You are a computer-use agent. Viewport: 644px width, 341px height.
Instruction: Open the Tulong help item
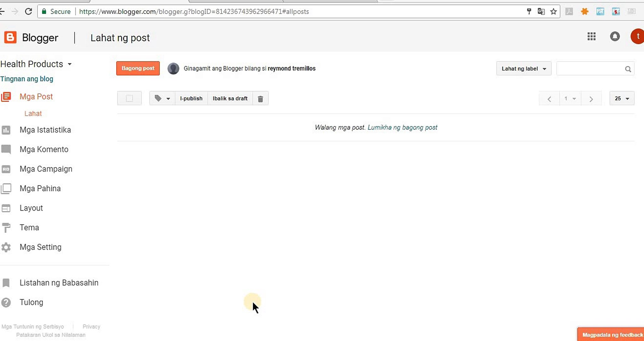(31, 302)
